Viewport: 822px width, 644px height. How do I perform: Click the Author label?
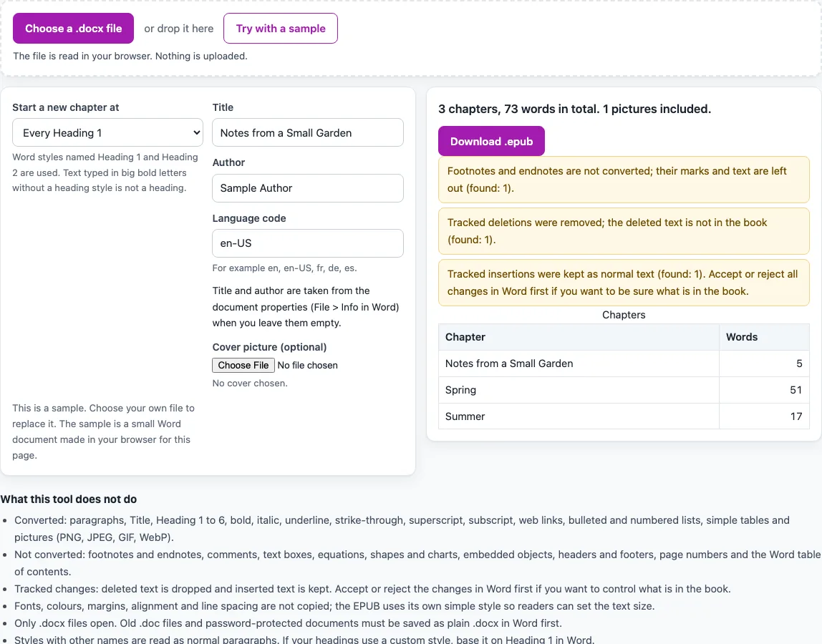click(228, 162)
